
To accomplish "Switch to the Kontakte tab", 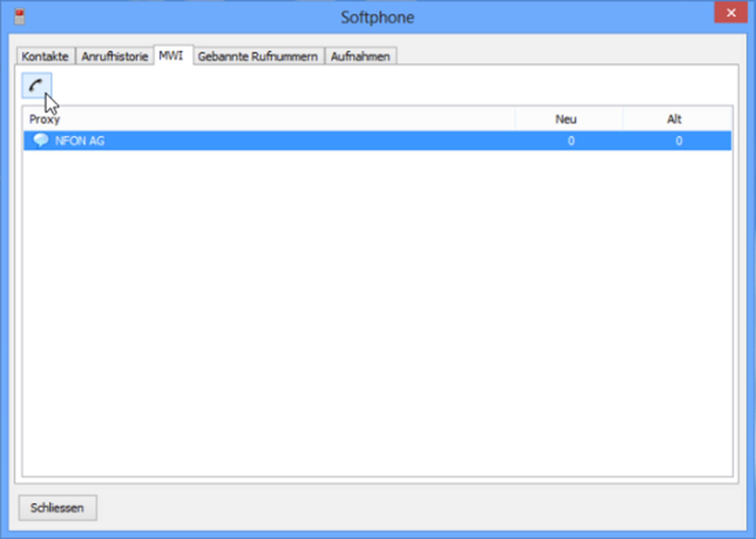I will 45,56.
